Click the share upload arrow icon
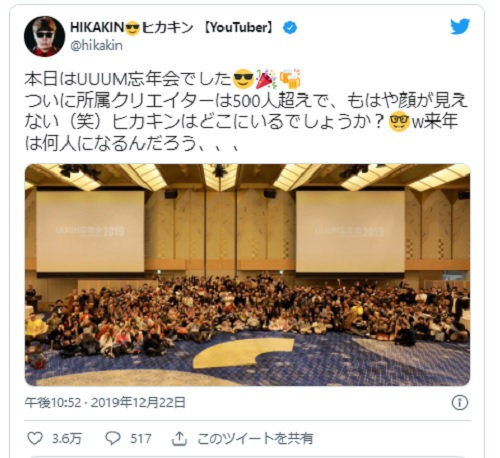Screen dimensions: 500x458 tap(179, 438)
